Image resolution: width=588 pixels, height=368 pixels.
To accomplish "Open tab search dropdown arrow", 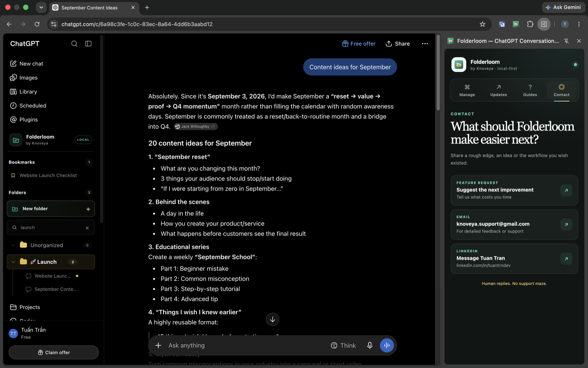I will click(41, 7).
